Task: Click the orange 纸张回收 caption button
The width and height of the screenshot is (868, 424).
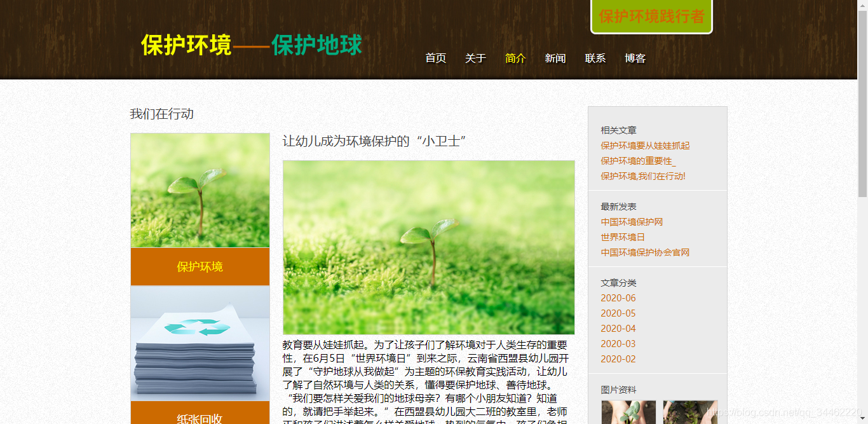Action: click(x=200, y=413)
